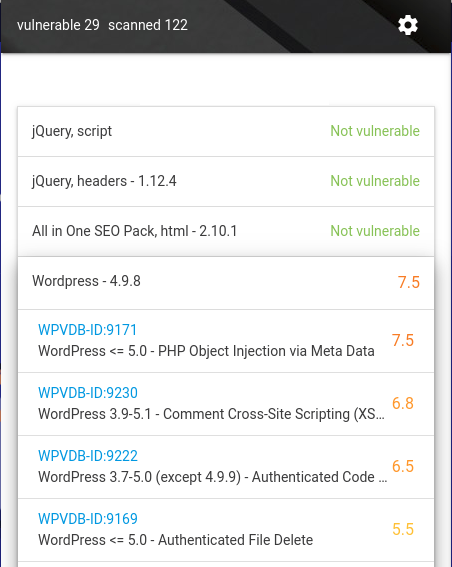Image resolution: width=452 pixels, height=567 pixels.
Task: Open WPVDB-ID:9171 vulnerability link
Action: click(88, 330)
